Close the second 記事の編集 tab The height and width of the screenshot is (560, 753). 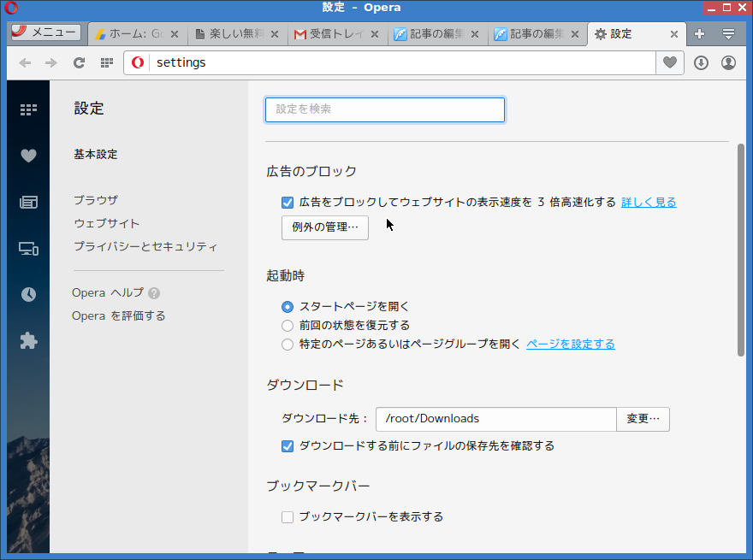574,34
